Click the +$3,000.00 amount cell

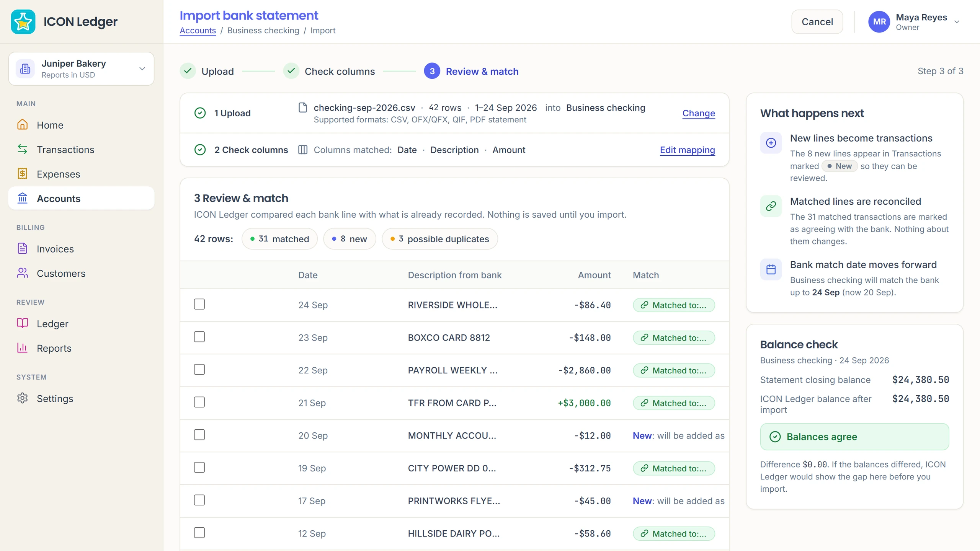click(584, 403)
